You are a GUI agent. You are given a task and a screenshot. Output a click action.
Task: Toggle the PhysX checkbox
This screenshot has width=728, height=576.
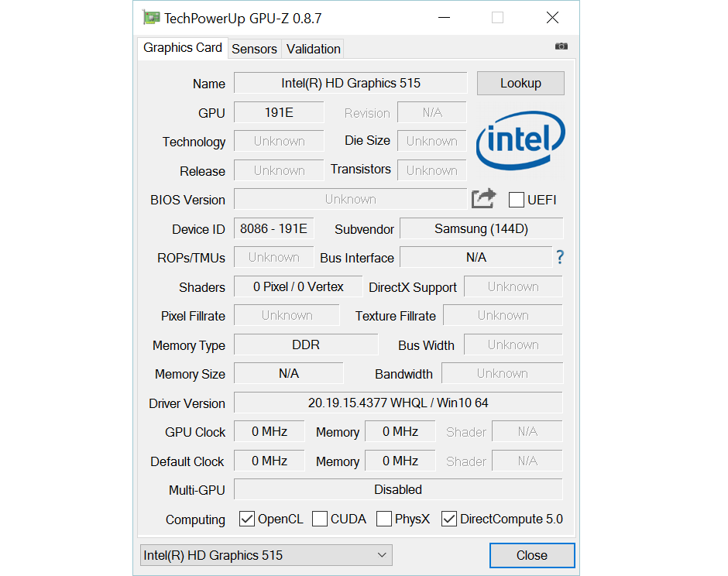(x=383, y=519)
